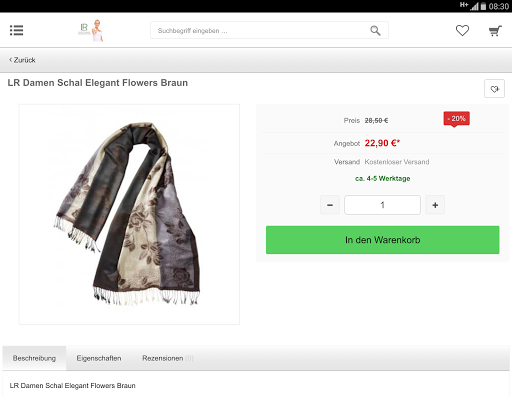Click the LR shop logo
This screenshot has height=396, width=512.
tap(91, 30)
